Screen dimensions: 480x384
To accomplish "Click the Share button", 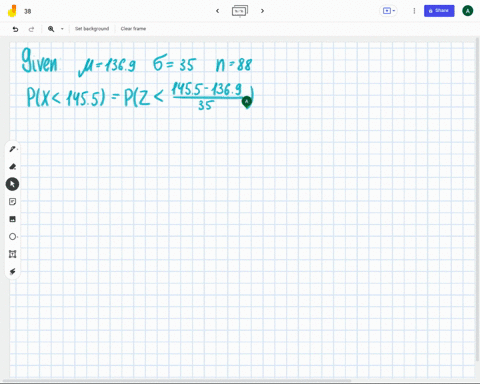I will [x=439, y=11].
